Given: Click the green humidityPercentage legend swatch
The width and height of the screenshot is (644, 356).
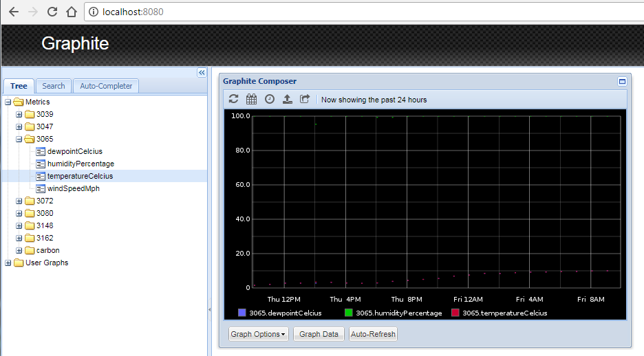Looking at the screenshot, I should click(348, 313).
